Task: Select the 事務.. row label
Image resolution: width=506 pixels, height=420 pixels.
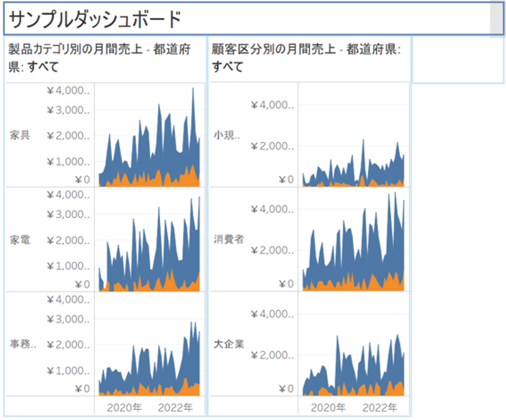Action: pyautogui.click(x=23, y=344)
